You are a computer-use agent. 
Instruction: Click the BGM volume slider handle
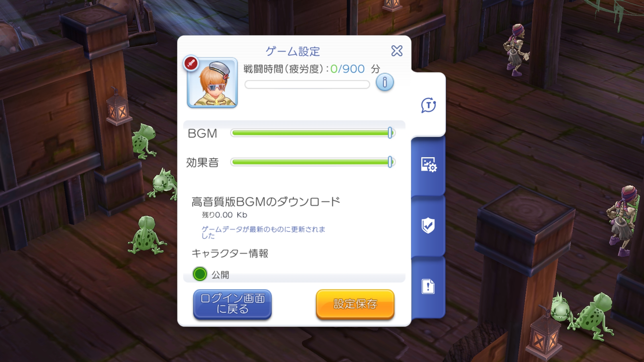[x=390, y=133]
